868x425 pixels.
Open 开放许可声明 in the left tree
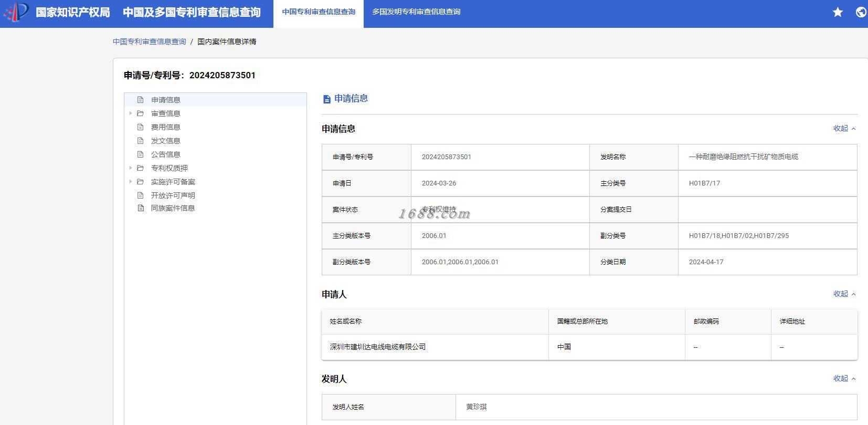[173, 195]
